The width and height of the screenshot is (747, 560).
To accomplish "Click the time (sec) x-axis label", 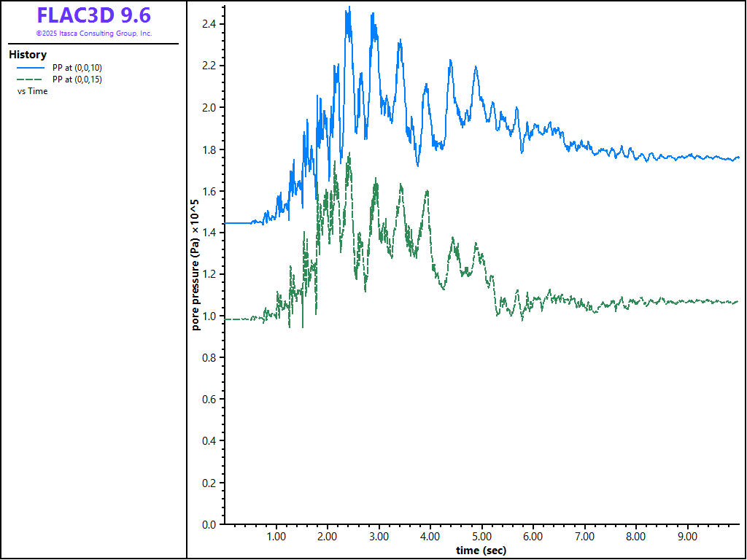I will click(481, 551).
